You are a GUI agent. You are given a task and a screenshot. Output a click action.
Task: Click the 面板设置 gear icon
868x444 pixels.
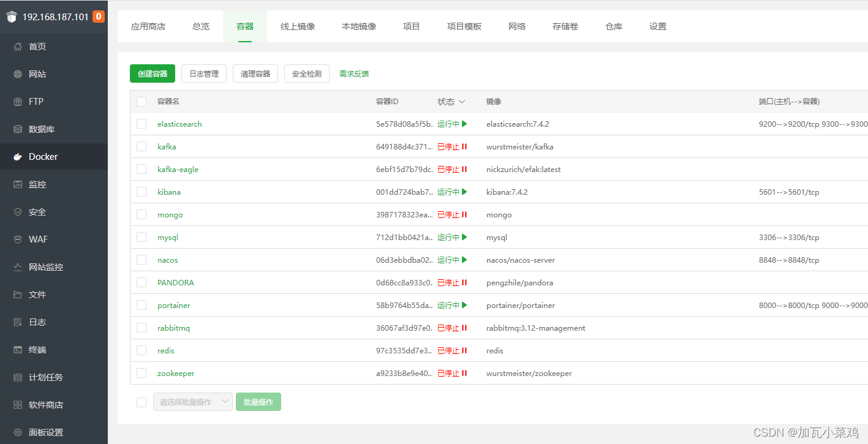[x=18, y=432]
